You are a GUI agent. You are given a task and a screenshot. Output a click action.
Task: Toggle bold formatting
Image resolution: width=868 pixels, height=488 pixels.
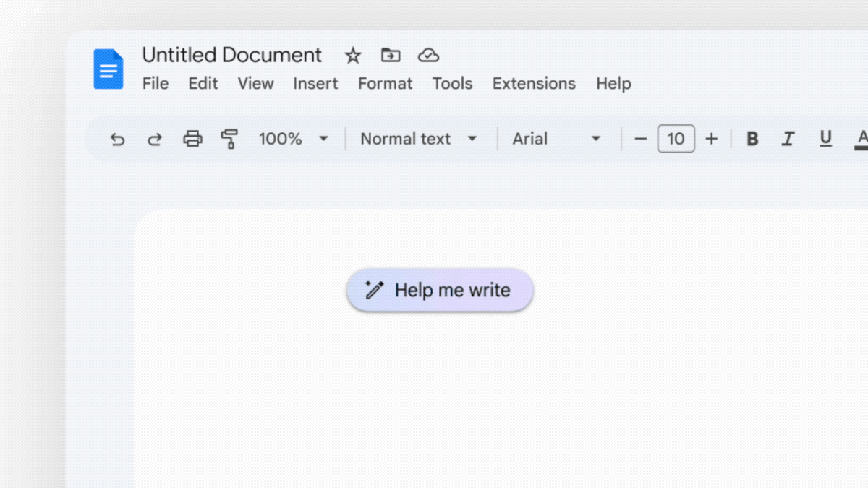point(752,138)
